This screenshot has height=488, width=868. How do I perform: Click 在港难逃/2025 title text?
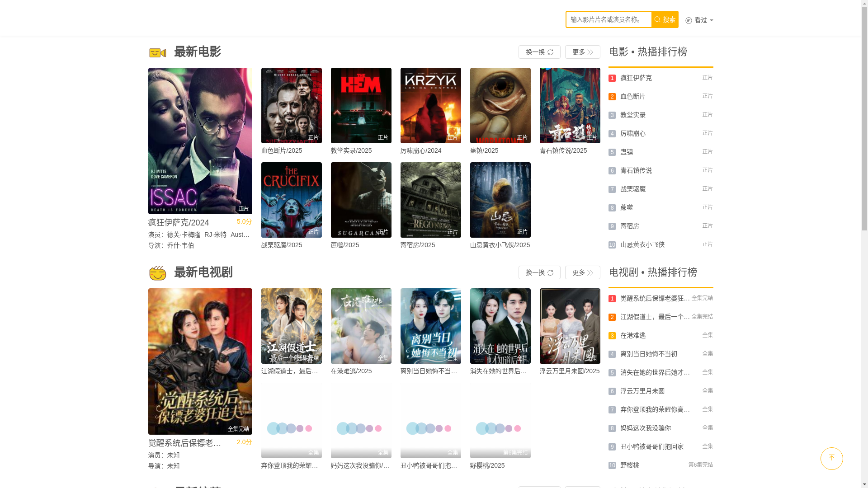(351, 371)
